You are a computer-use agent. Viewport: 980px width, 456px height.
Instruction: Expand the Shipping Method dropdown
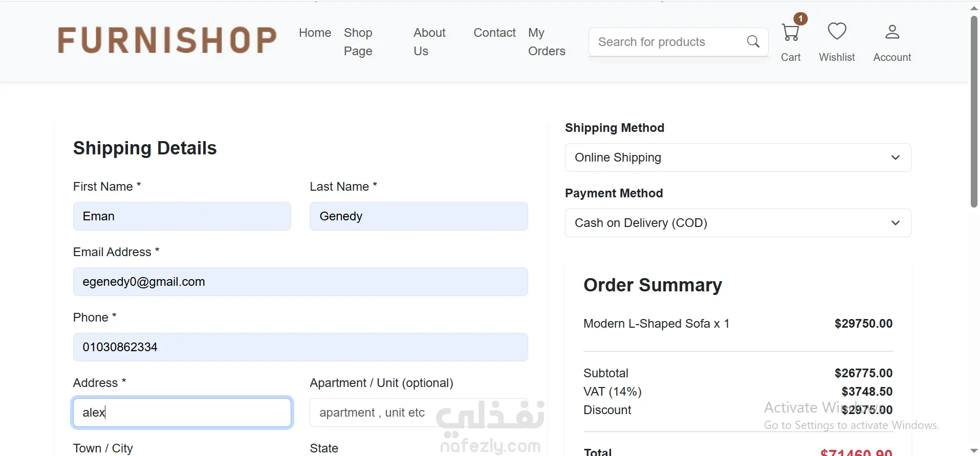[x=737, y=157]
